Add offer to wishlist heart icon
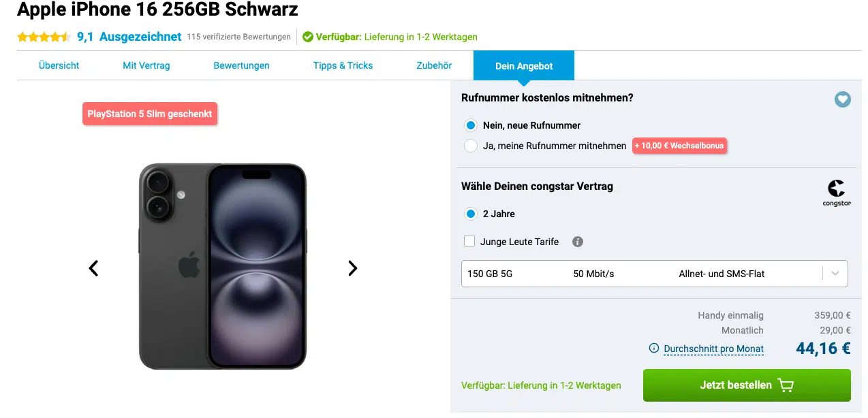868x418 pixels. click(843, 99)
